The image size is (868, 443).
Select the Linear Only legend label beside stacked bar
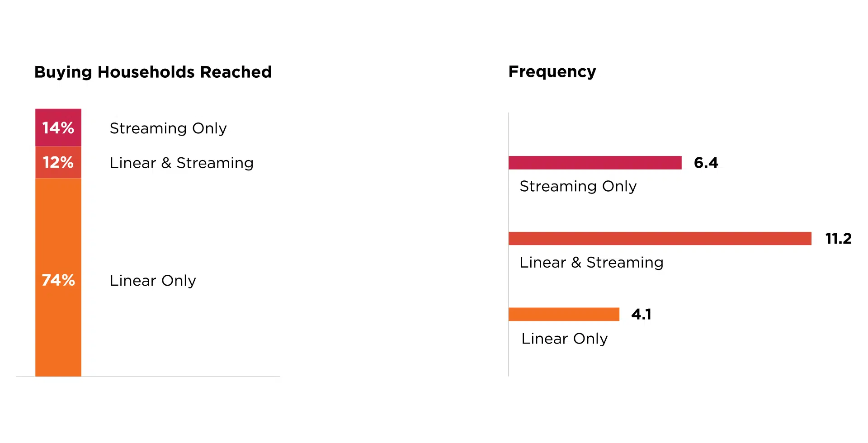153,281
